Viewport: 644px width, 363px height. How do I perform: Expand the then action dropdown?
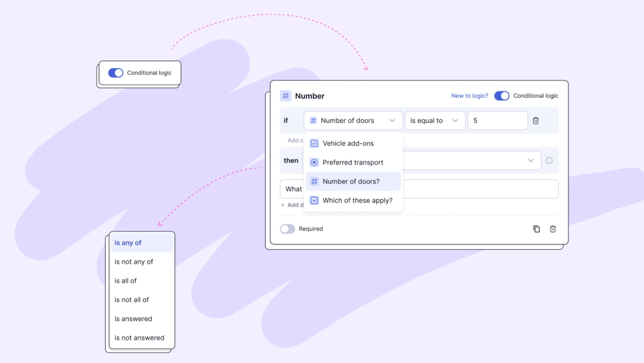(530, 160)
